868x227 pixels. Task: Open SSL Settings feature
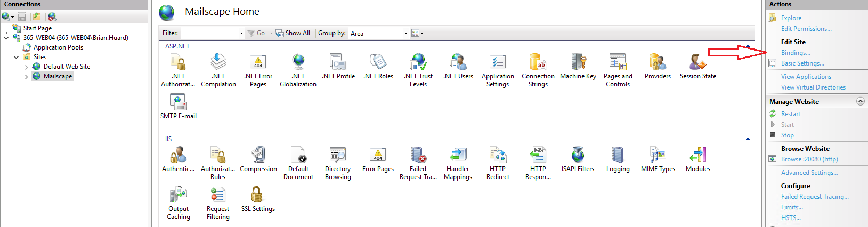pos(258,199)
